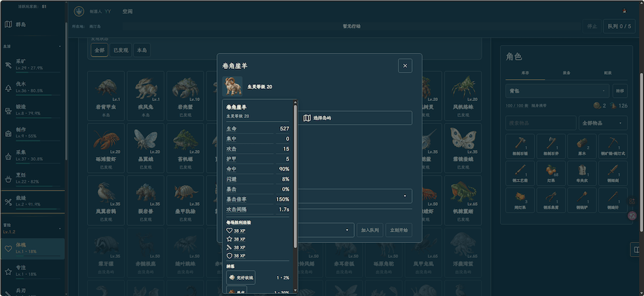
Task: Open the 岩背甲虫 creature card
Action: (106, 96)
